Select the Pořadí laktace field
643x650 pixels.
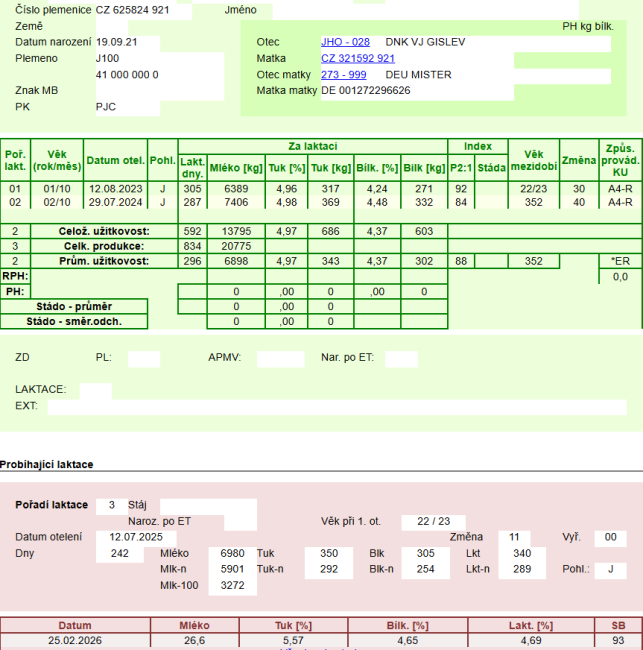click(x=112, y=505)
